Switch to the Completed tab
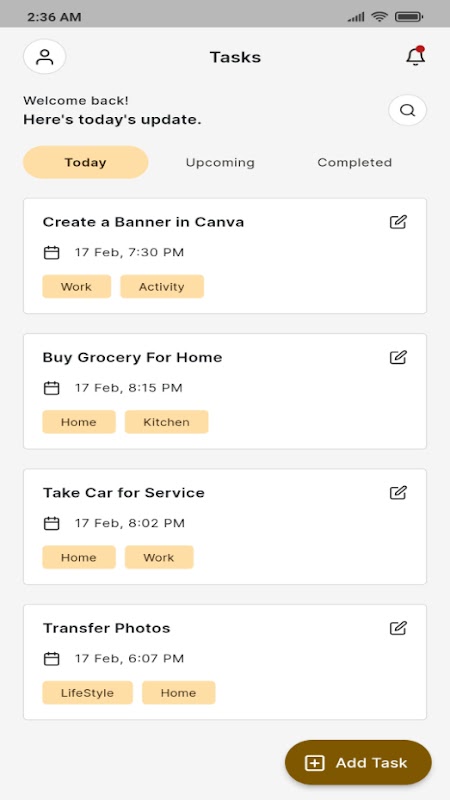Viewport: 450px width, 800px height. pos(355,162)
